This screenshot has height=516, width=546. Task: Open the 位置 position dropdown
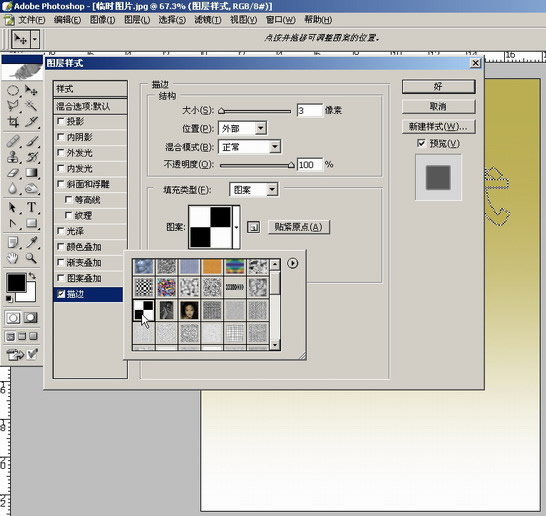pos(260,128)
